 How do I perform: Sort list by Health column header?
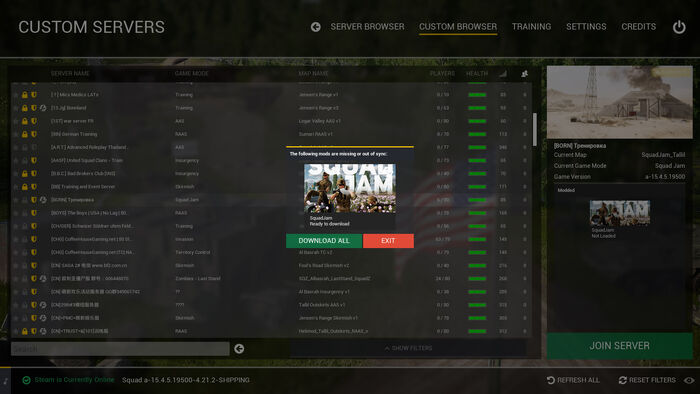[477, 74]
